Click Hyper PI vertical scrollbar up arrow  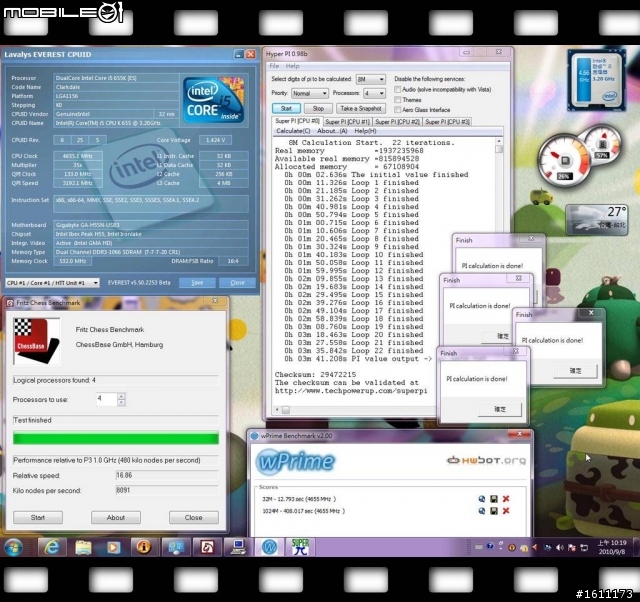pos(498,141)
